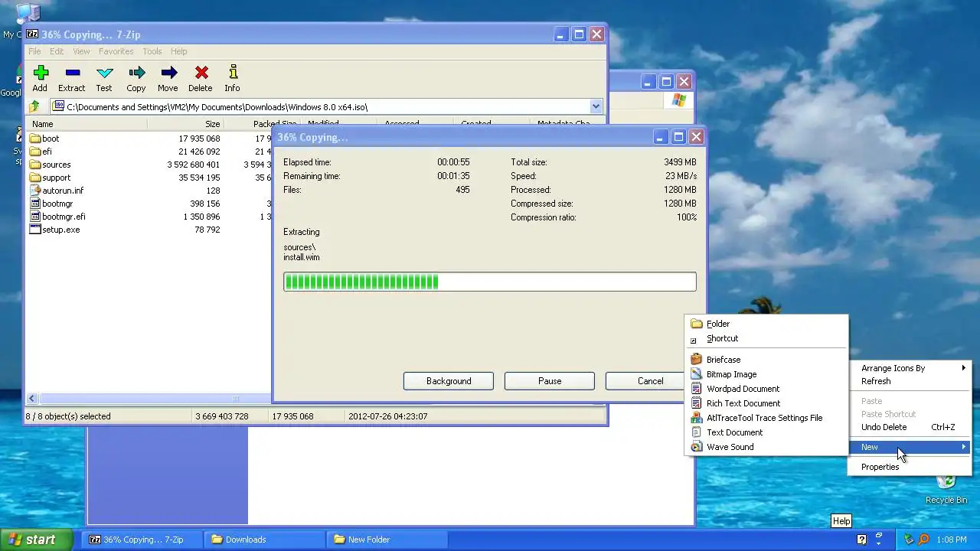The height and width of the screenshot is (551, 980).
Task: Click Refresh in desktop context menu
Action: pos(910,381)
